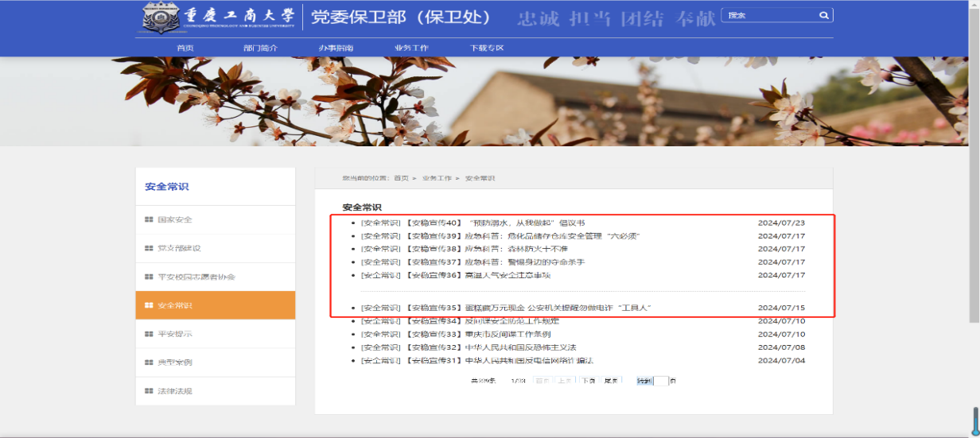This screenshot has width=980, height=438.
Task: Click grid icon beside 国家安全
Action: tap(149, 219)
